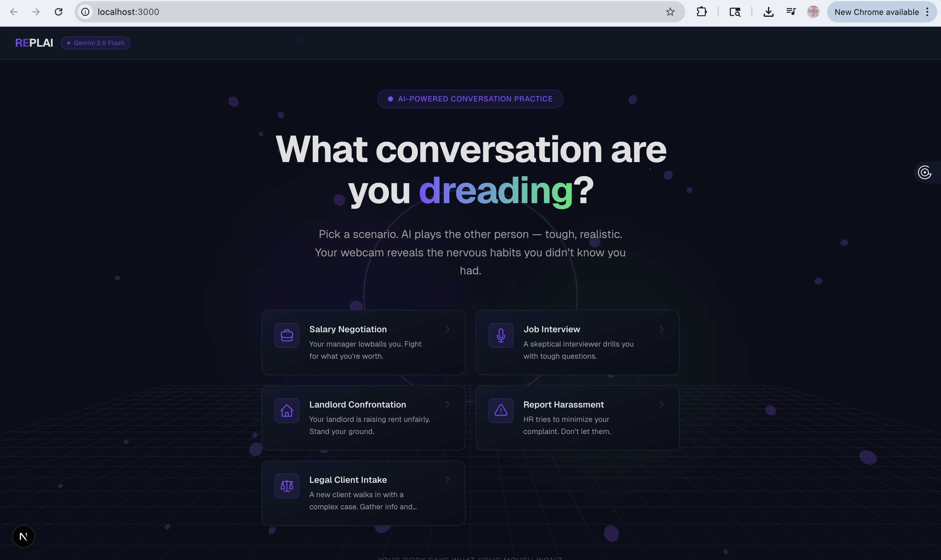
Task: Open the Chrome extensions puzzle icon
Action: (701, 12)
